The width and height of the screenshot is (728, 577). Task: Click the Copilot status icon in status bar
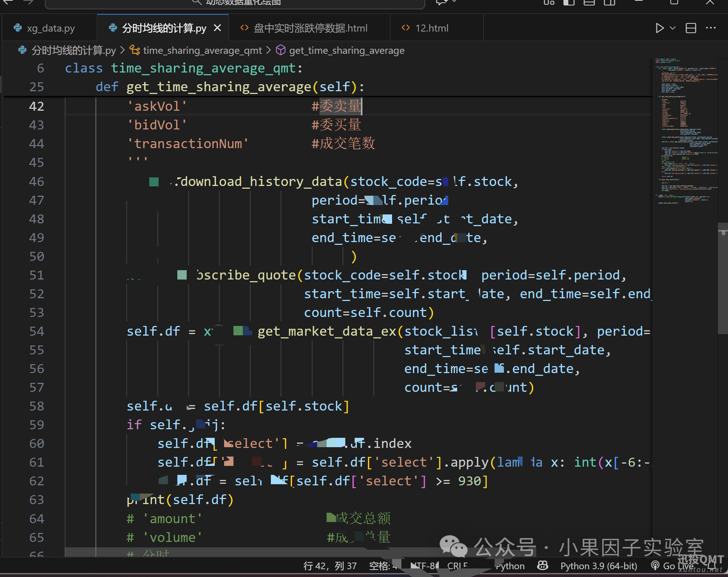click(x=542, y=566)
